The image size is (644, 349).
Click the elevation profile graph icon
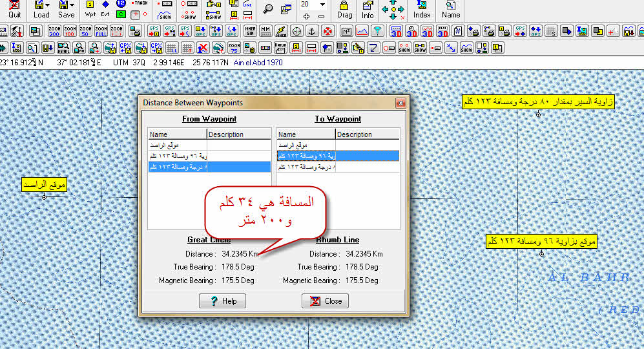[x=362, y=31]
